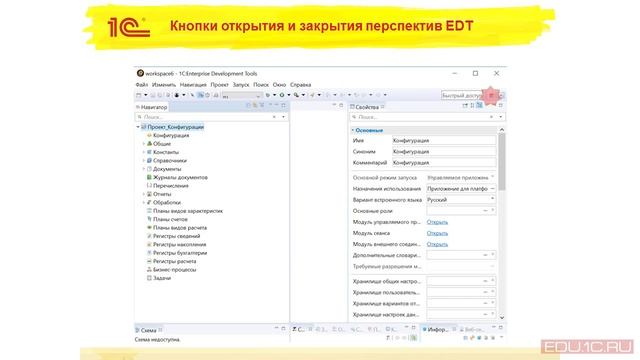Select Журналы документов in the tree
The width and height of the screenshot is (640, 360).
click(x=180, y=178)
